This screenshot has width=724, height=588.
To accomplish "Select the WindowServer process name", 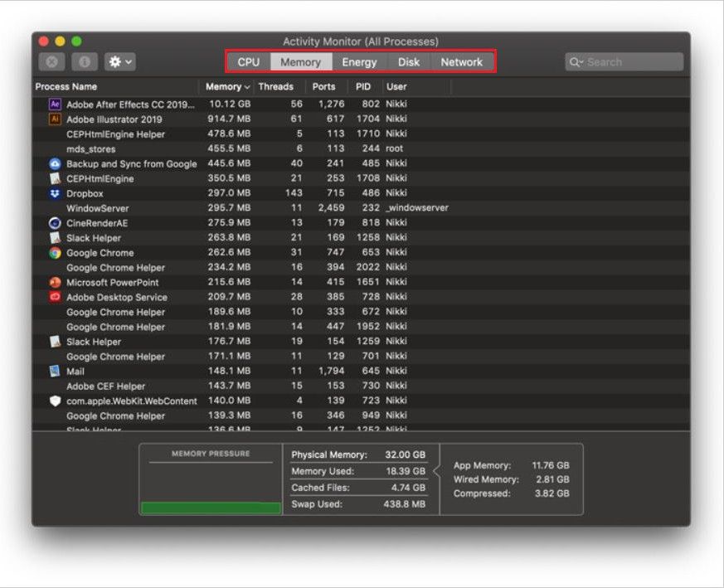I will click(97, 208).
